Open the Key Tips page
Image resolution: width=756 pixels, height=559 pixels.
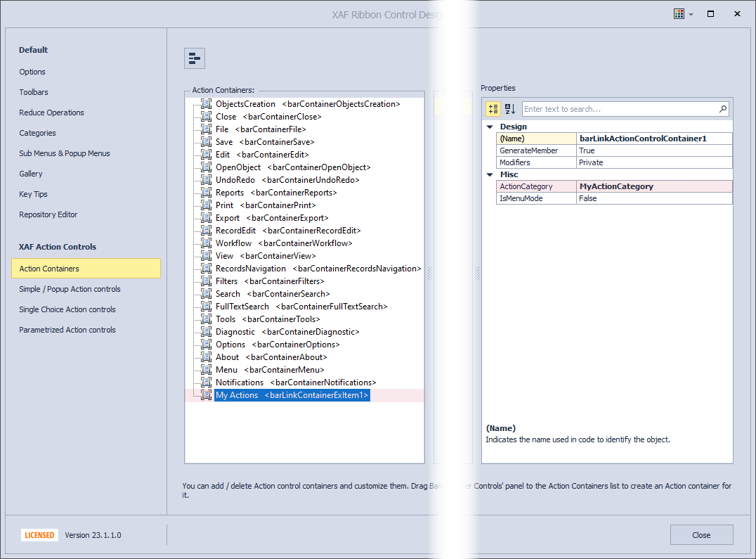click(x=33, y=194)
